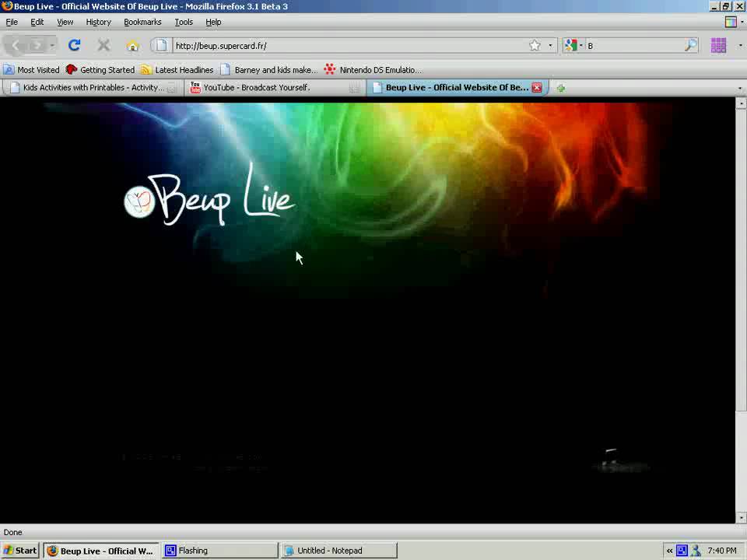Click the magnifying glass search icon
Image resolution: width=747 pixels, height=560 pixels.
(690, 45)
